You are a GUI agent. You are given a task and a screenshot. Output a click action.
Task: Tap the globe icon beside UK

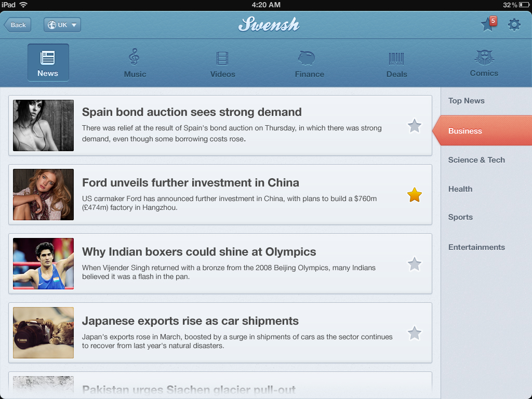coord(51,25)
